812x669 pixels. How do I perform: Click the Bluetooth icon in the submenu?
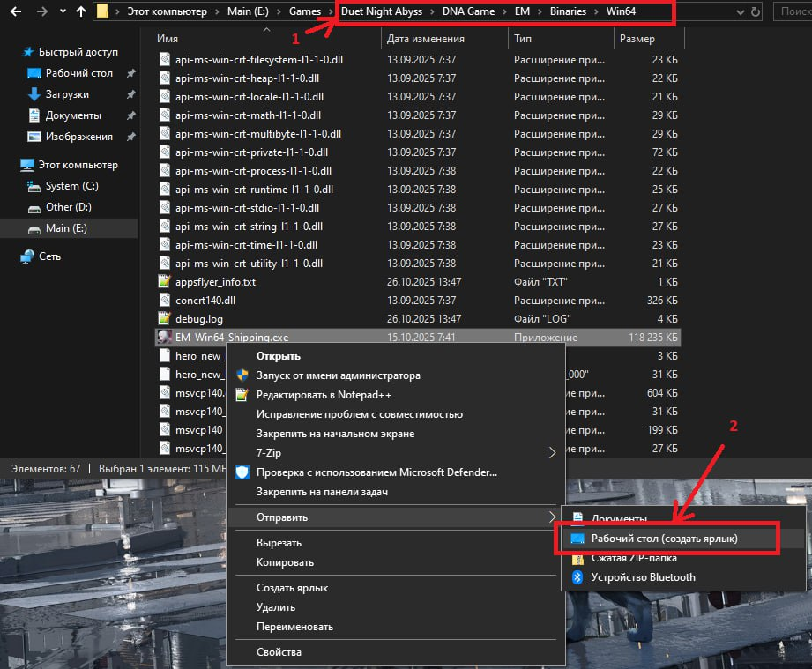(x=577, y=577)
